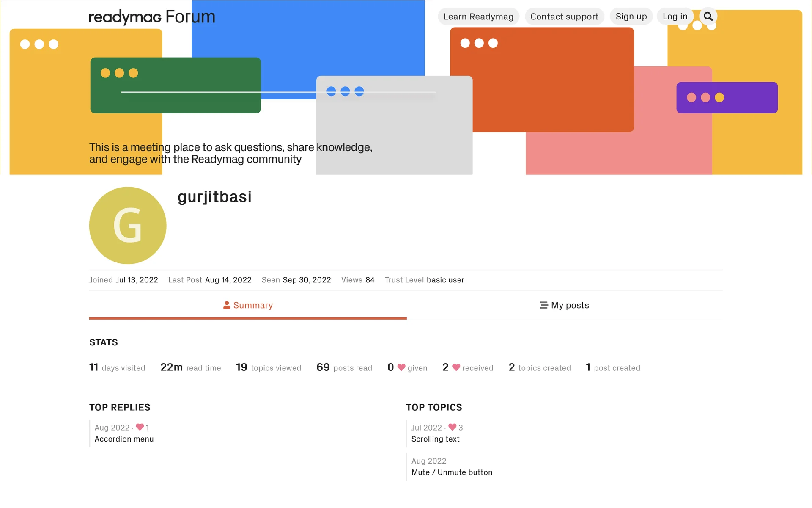Click the list icon on My posts tab
812x508 pixels.
tap(544, 305)
